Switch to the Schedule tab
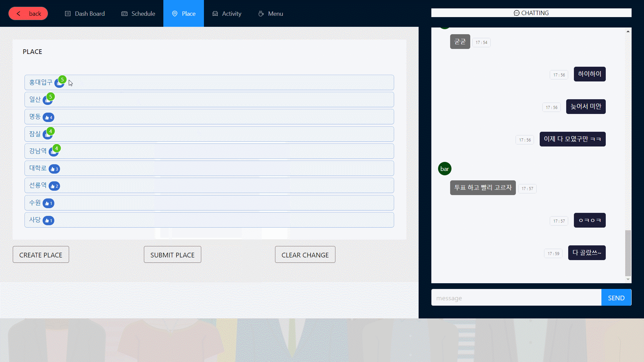The height and width of the screenshot is (362, 644). click(x=138, y=13)
